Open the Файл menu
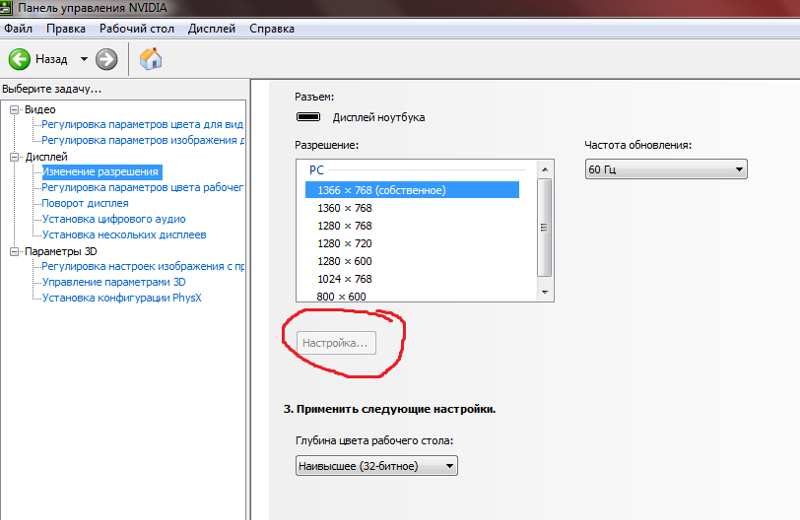 coord(18,29)
